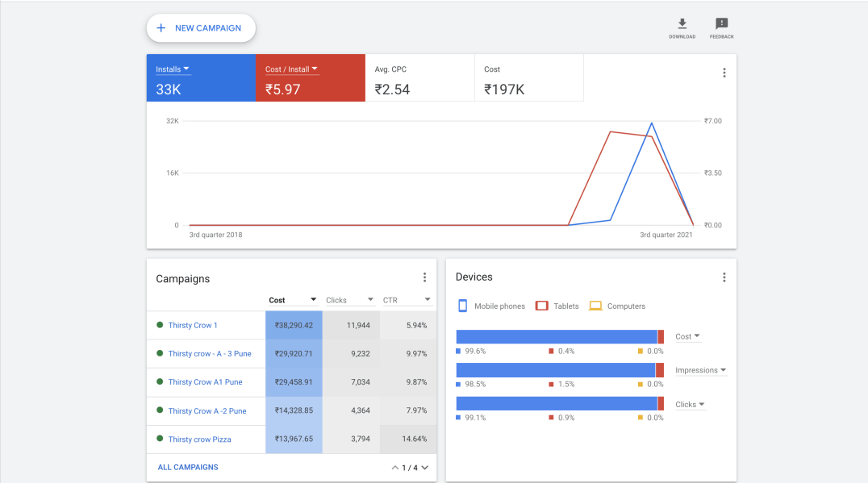
Task: Open Thirsty Crow A1 Pune campaign
Action: tap(206, 382)
